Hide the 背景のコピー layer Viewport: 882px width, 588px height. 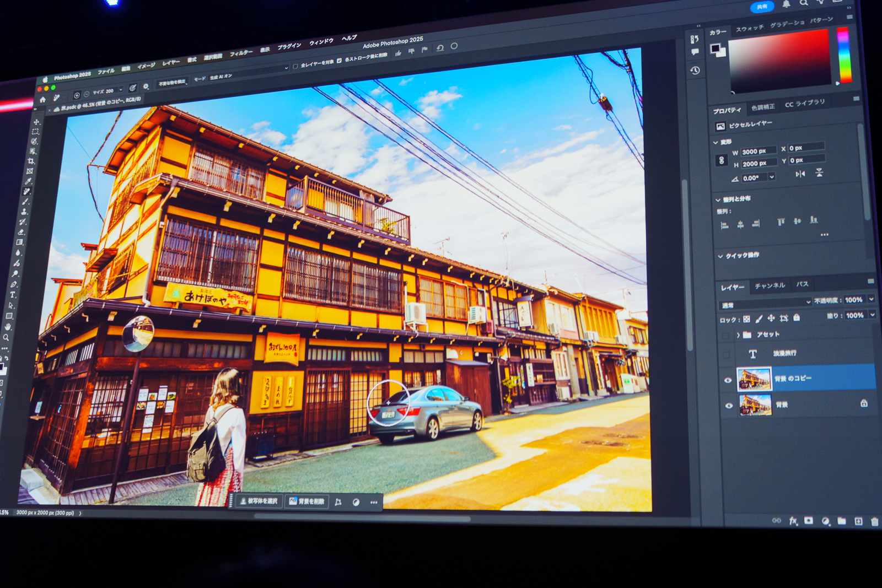click(728, 381)
